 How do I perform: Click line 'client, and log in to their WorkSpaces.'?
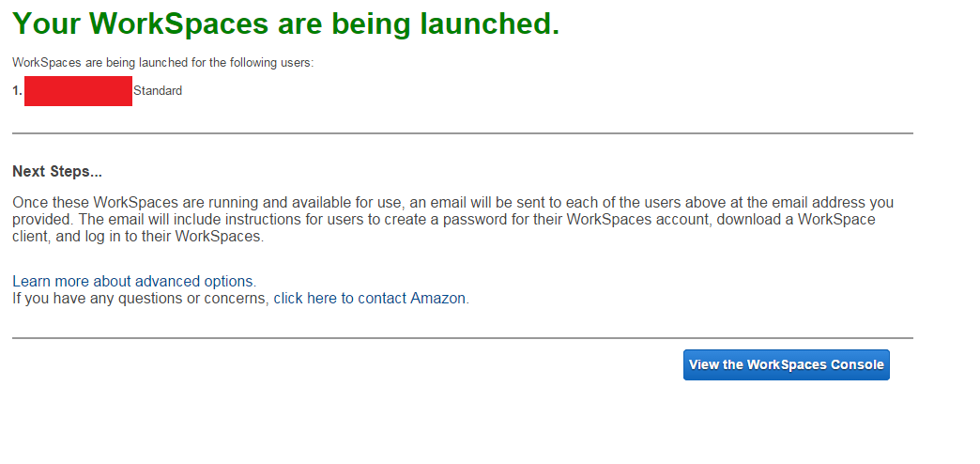click(x=138, y=237)
